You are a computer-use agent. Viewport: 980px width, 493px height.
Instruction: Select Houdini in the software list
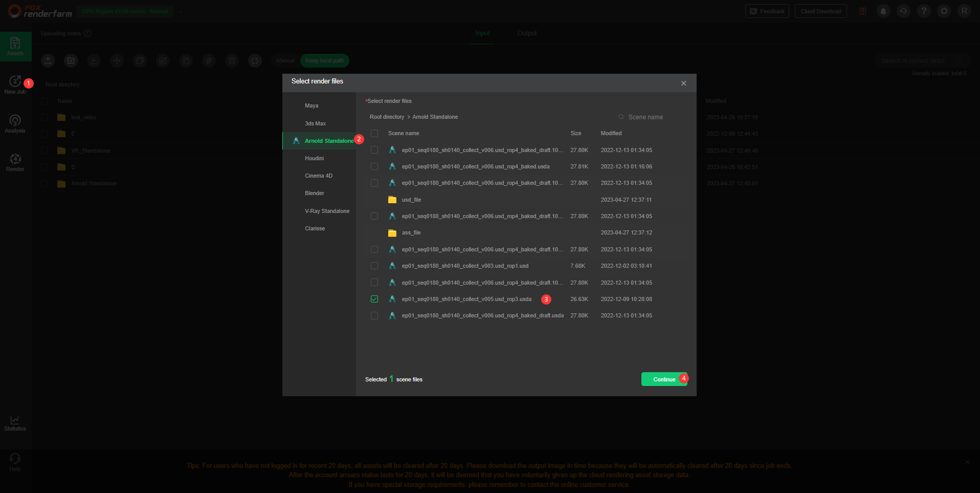[319, 158]
